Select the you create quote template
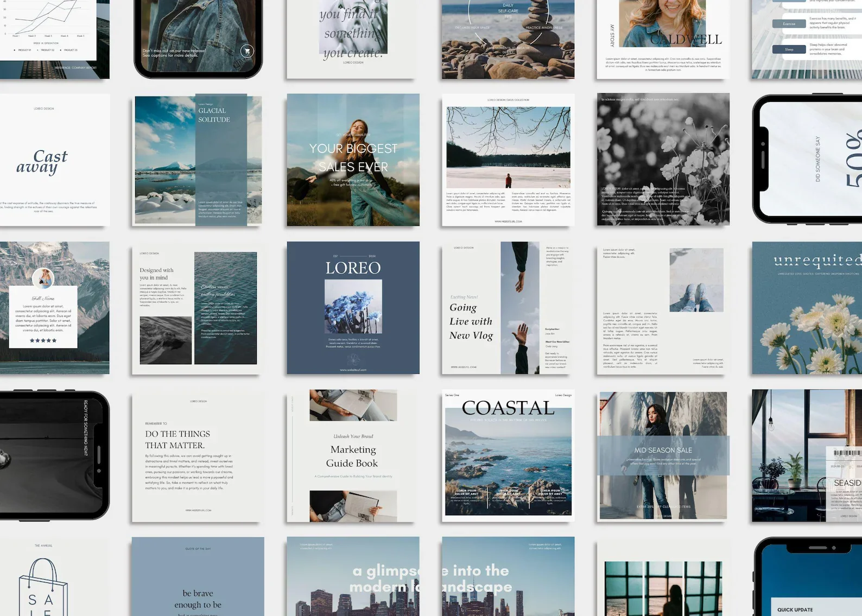862x616 pixels. point(353,39)
